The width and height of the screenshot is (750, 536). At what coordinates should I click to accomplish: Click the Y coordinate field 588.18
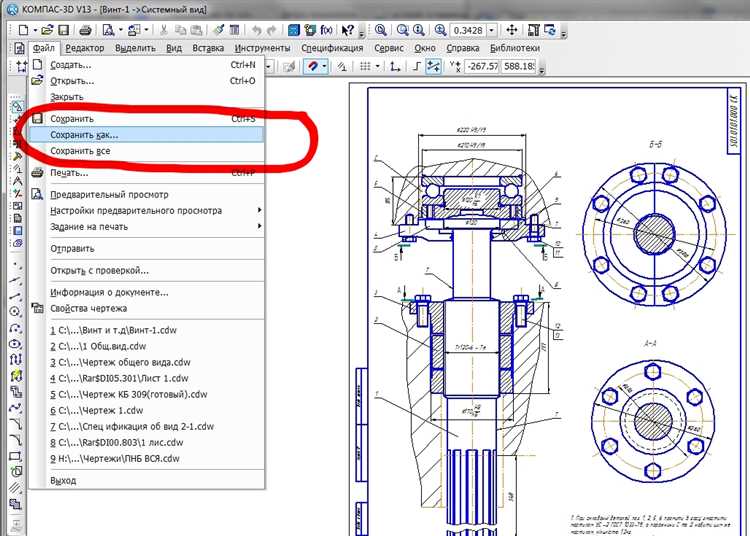[x=519, y=66]
